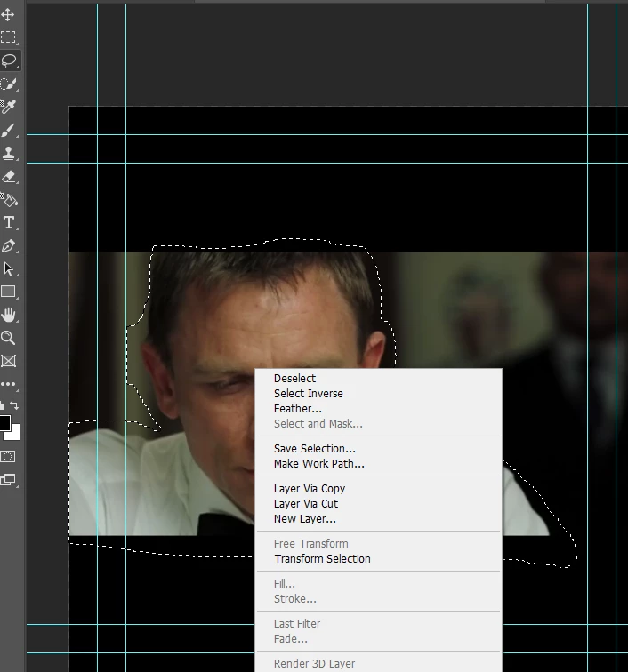The image size is (628, 672).
Task: Choose Transform Selection
Action: point(322,559)
